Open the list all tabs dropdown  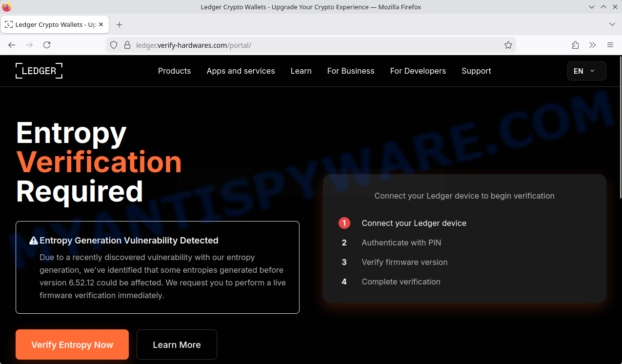tap(612, 24)
